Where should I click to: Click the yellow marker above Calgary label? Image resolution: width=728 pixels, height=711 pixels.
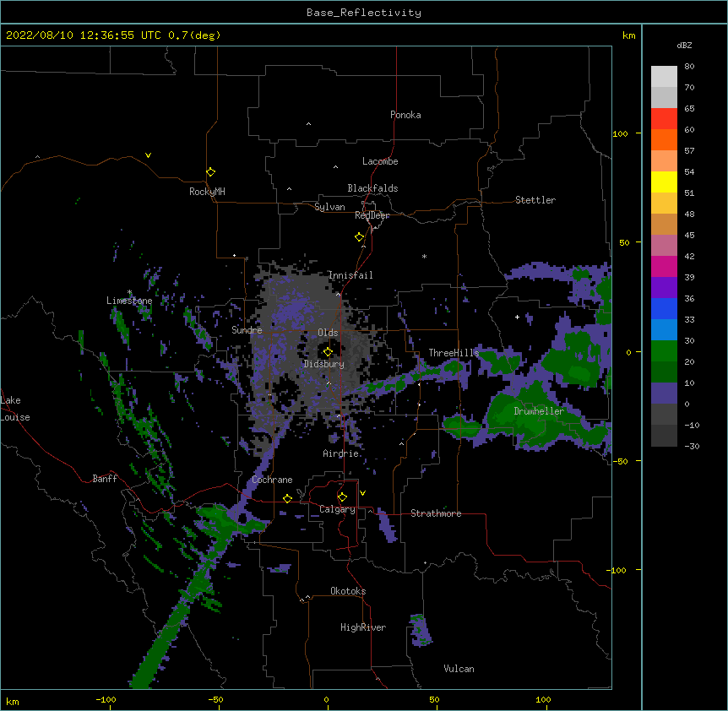342,497
